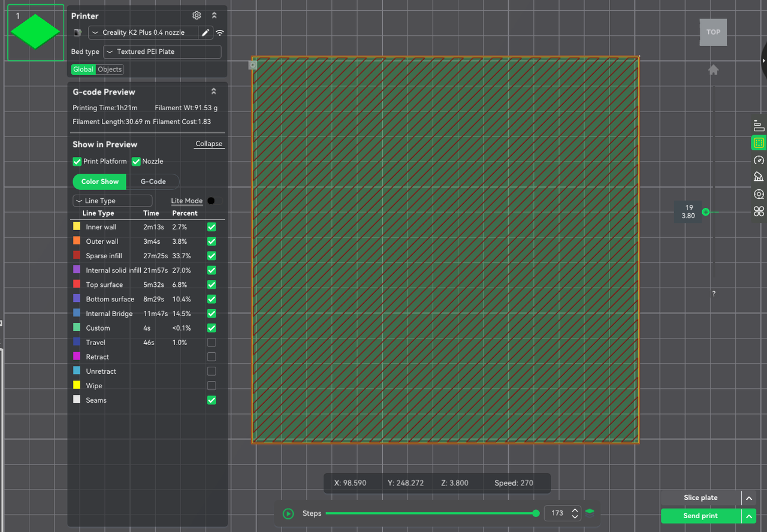This screenshot has width=767, height=532.
Task: Click the speedometer icon in right sidebar
Action: pyautogui.click(x=759, y=160)
